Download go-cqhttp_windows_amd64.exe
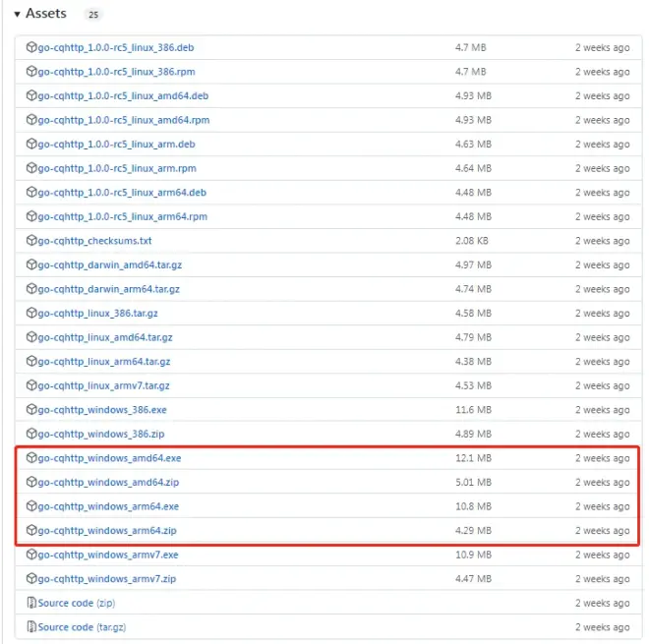Screen dimensions: 649x644 point(109,458)
